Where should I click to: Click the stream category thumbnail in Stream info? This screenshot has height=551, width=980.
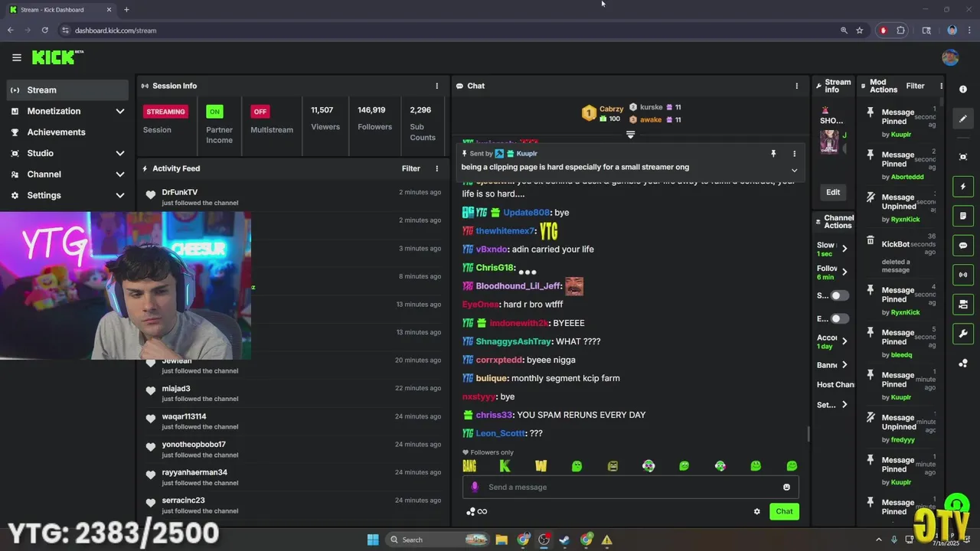(828, 142)
